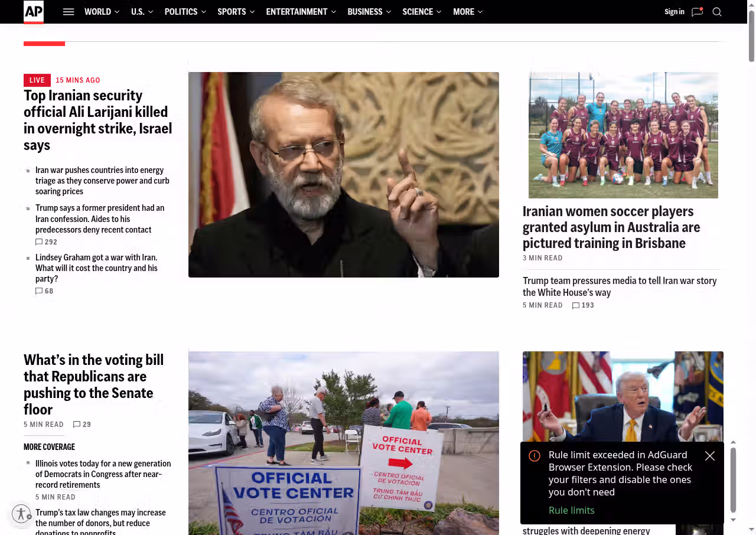
Task: Click the 193 comments icon
Action: [x=576, y=305]
